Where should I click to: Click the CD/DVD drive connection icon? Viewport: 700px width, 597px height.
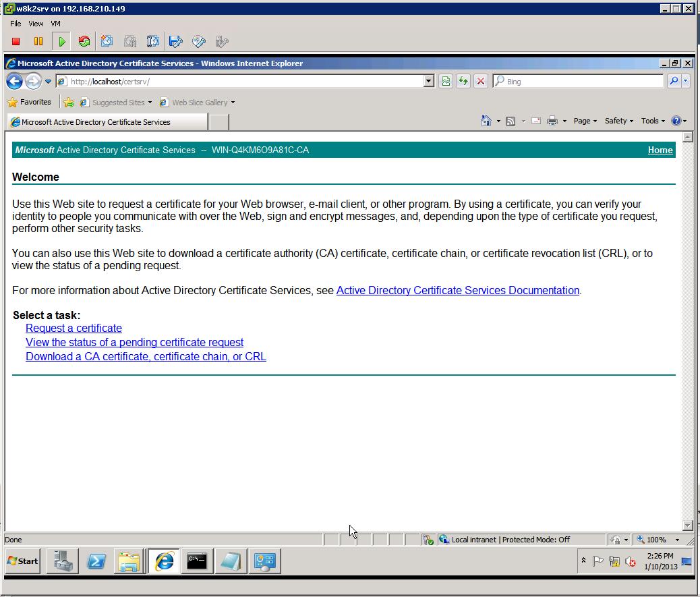[199, 42]
